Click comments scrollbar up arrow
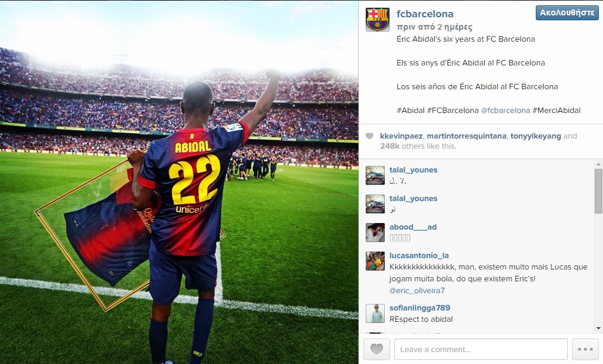 click(598, 164)
